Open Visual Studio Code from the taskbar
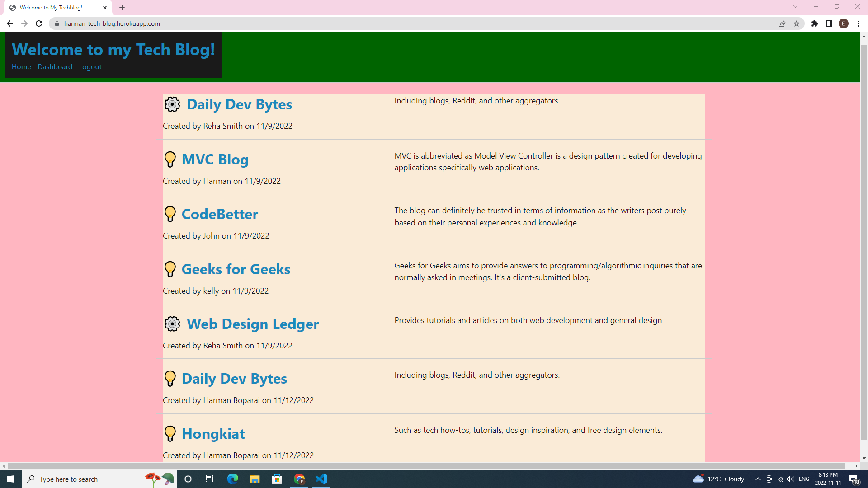Screen dimensions: 868x488 click(x=321, y=479)
